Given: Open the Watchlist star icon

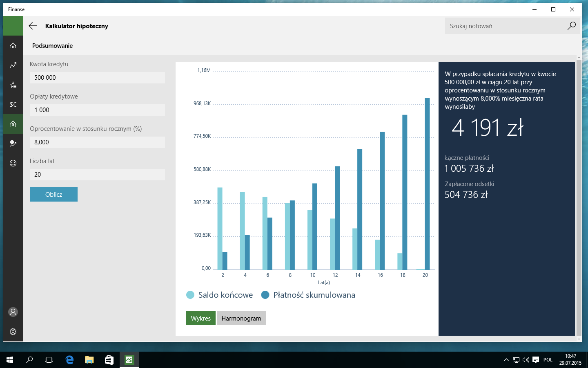Looking at the screenshot, I should (13, 85).
